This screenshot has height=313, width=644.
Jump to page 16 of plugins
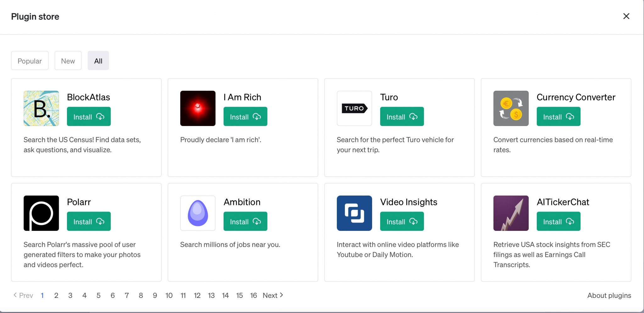253,295
